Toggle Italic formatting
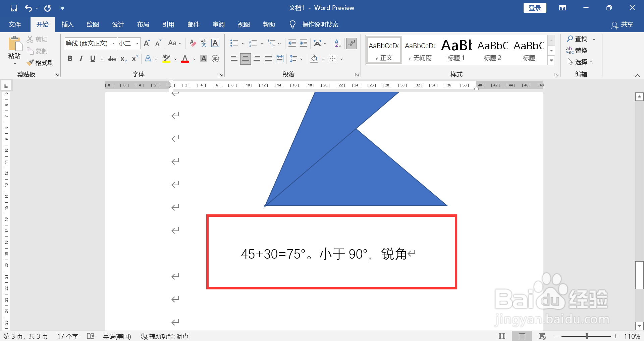Image resolution: width=644 pixels, height=341 pixels. (81, 59)
